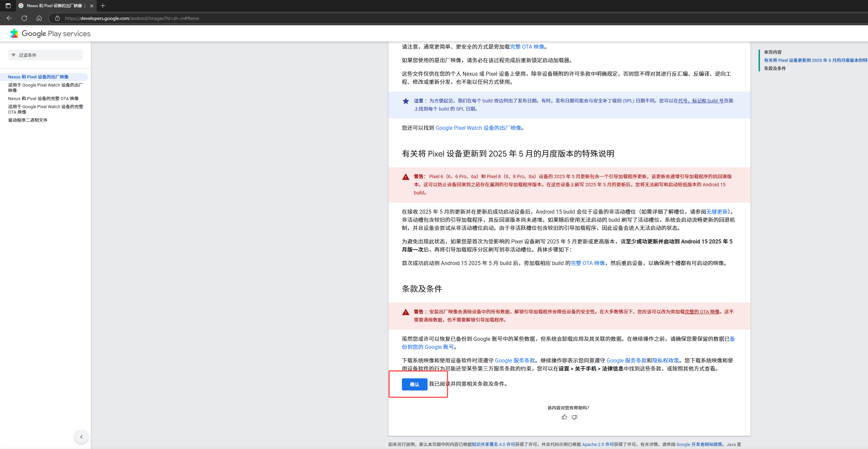
Task: Open Google Pixel Watch 设备的出厂映像 link in body
Action: (x=478, y=128)
